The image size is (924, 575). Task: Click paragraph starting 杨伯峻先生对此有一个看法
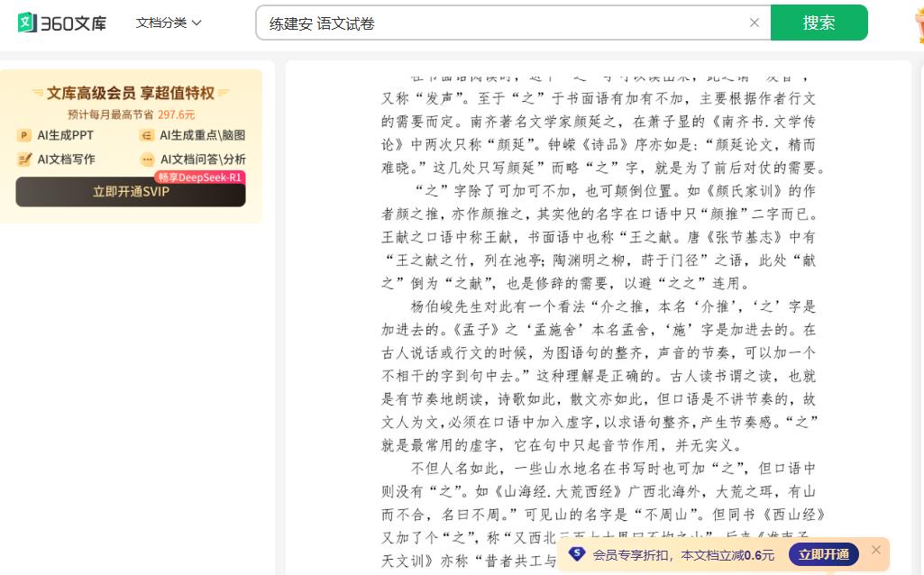pos(599,376)
